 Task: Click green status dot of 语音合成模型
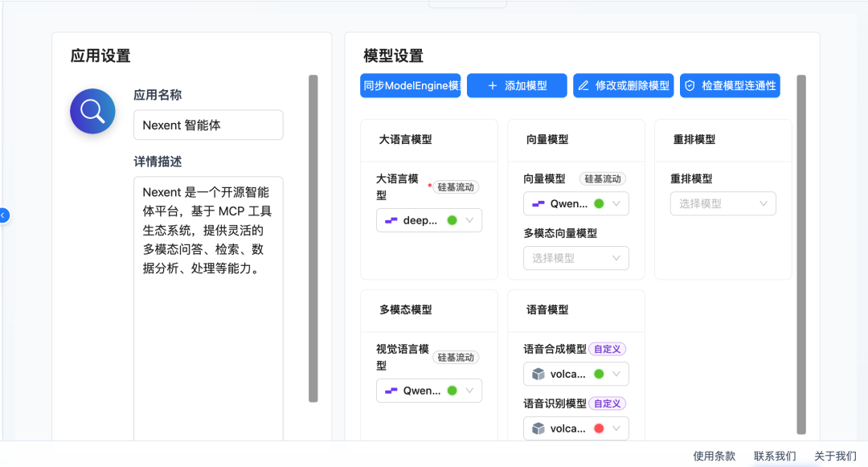point(599,374)
